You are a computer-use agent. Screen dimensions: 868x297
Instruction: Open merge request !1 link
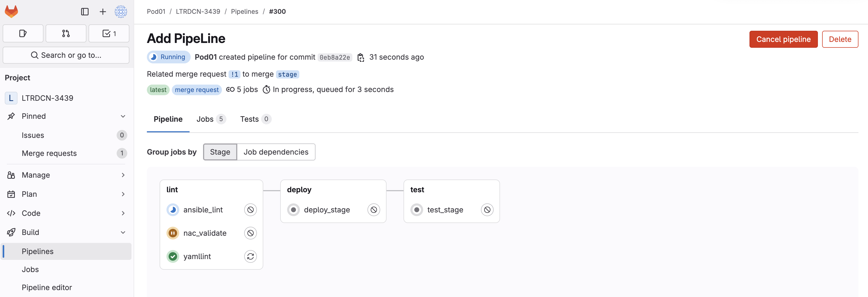click(234, 74)
